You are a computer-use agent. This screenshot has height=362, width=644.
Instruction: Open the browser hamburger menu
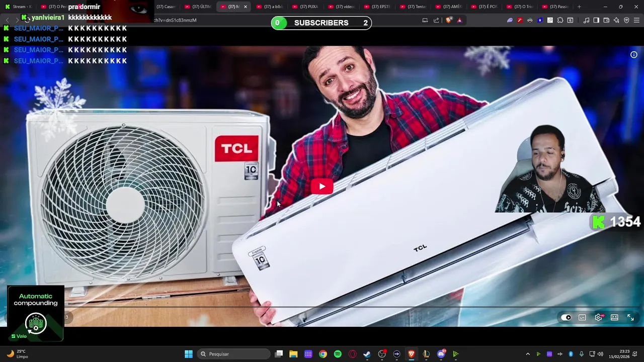tap(637, 20)
